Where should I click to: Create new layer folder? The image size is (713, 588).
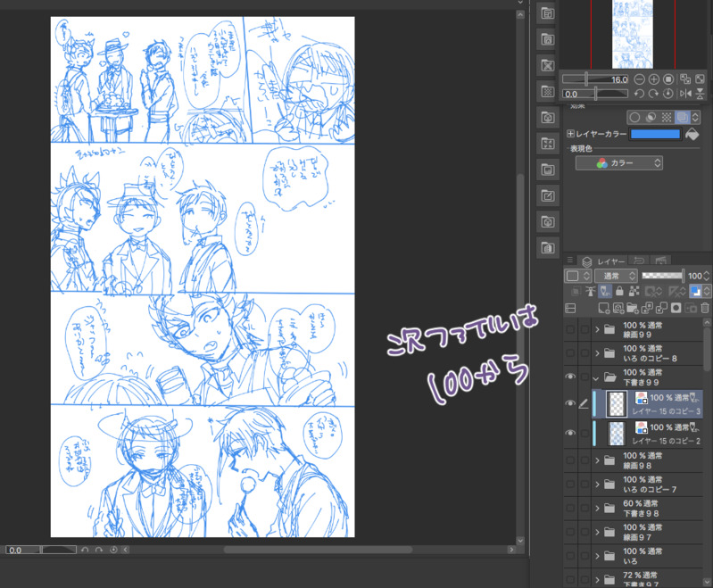(633, 309)
